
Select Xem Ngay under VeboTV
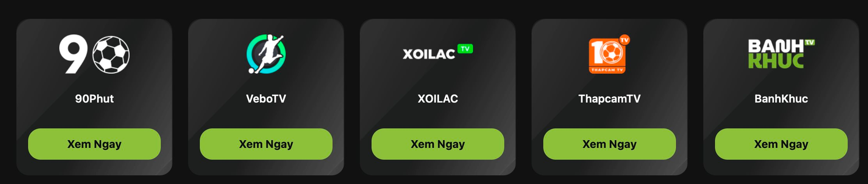(266, 144)
